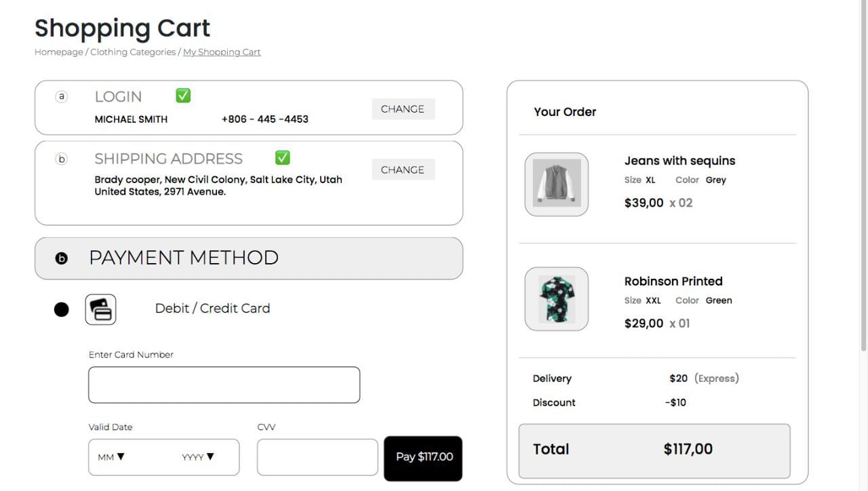The width and height of the screenshot is (868, 491).
Task: Click CHANGE next to the shipping address
Action: tap(403, 170)
